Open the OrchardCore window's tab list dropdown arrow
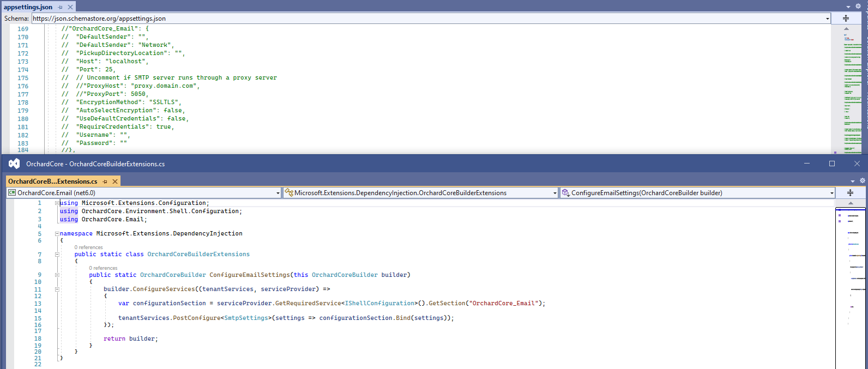The width and height of the screenshot is (868, 369). click(x=853, y=181)
